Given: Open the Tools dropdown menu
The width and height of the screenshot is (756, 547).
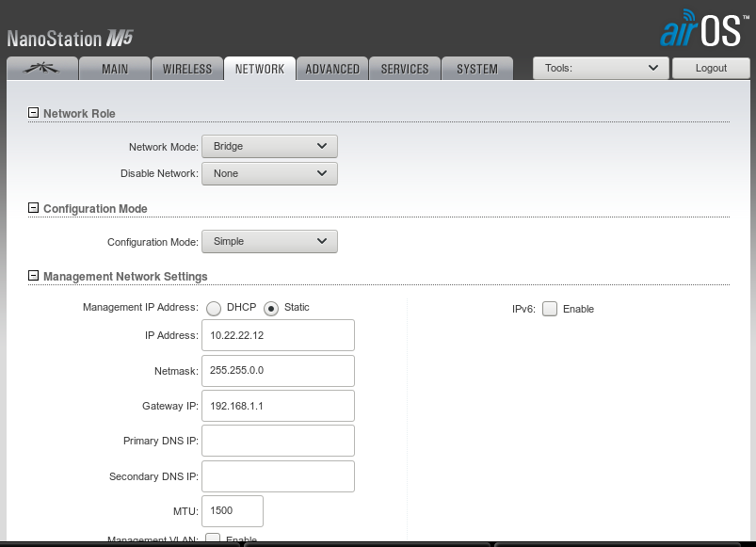Looking at the screenshot, I should click(x=601, y=68).
